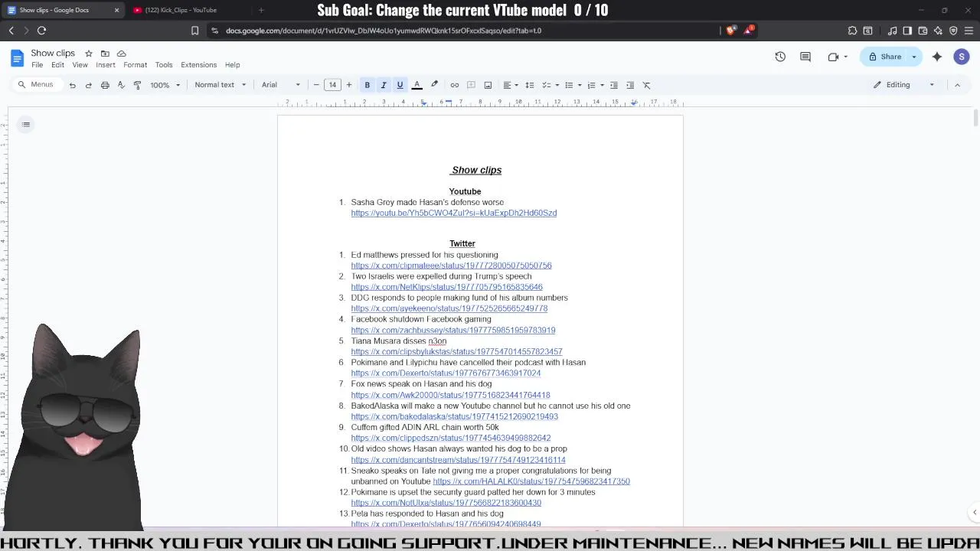This screenshot has width=980, height=551.
Task: Open the Editing mode dropdown
Action: (x=904, y=85)
